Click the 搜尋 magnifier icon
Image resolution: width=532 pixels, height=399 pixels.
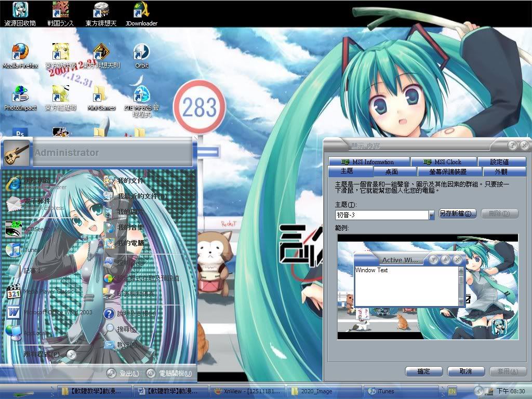[109, 329]
